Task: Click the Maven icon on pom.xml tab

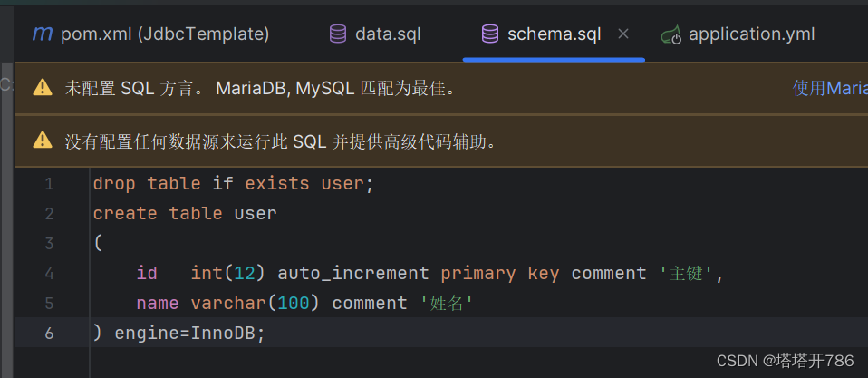Action: pos(42,34)
